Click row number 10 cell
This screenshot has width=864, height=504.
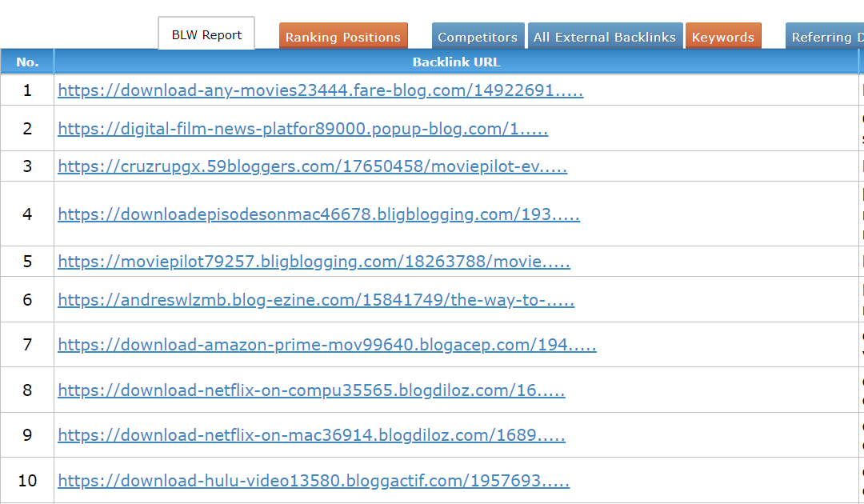tap(27, 480)
